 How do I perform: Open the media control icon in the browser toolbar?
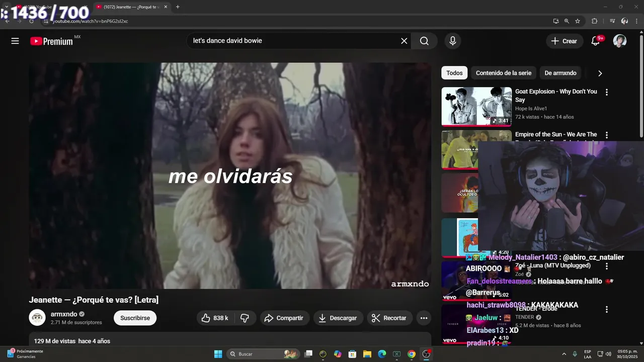(x=612, y=21)
